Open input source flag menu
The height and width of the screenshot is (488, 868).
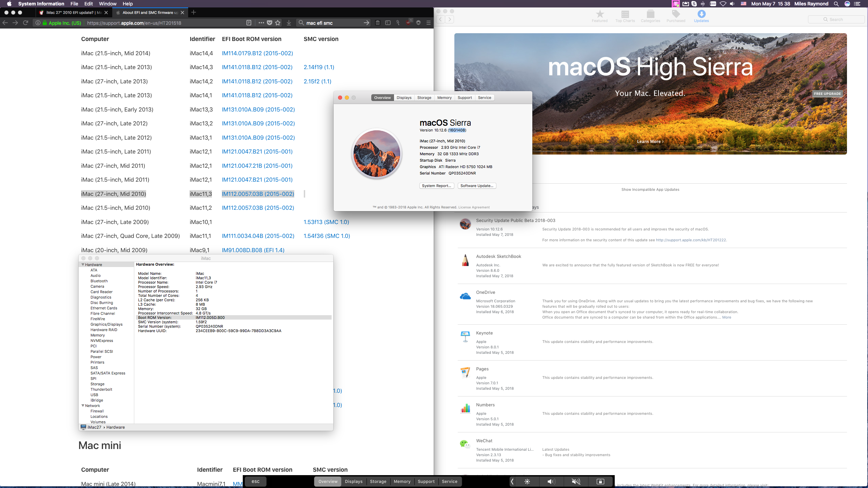744,4
